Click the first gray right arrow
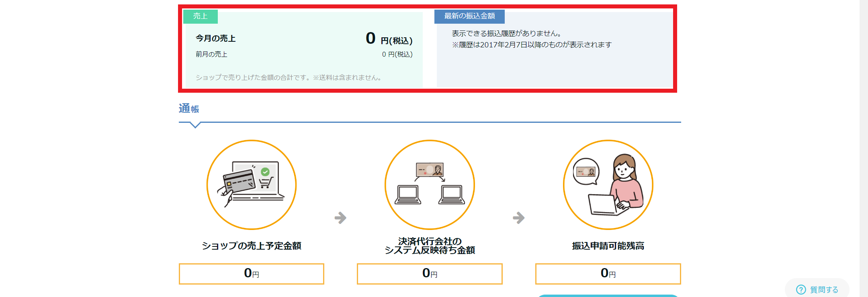This screenshot has height=297, width=868. 340,218
